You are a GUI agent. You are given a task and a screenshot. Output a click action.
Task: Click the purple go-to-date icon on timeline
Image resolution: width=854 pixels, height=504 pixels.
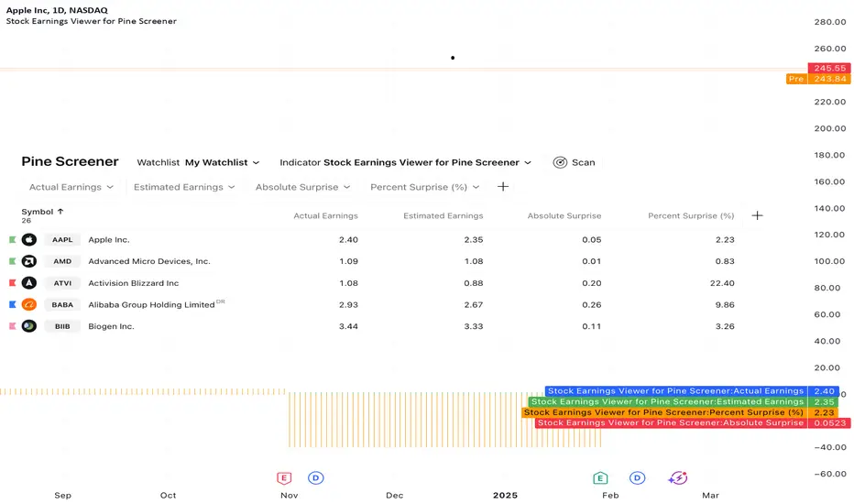tap(678, 477)
